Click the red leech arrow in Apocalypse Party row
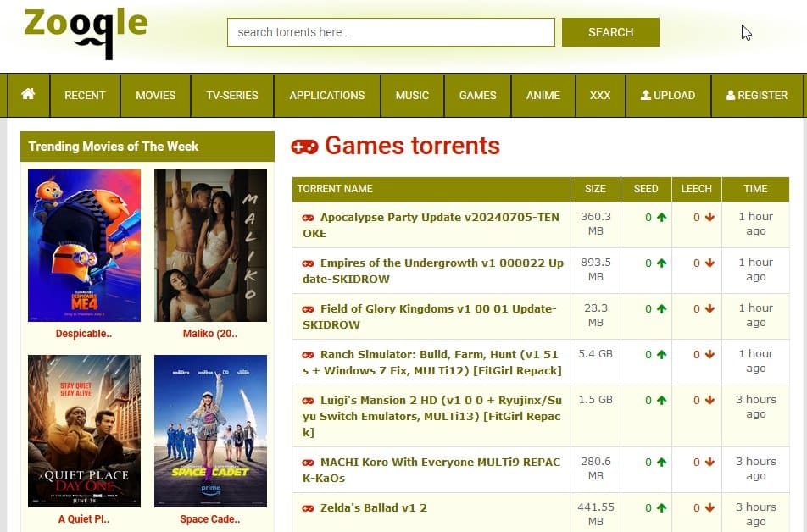Image resolution: width=807 pixels, height=532 pixels. (710, 217)
